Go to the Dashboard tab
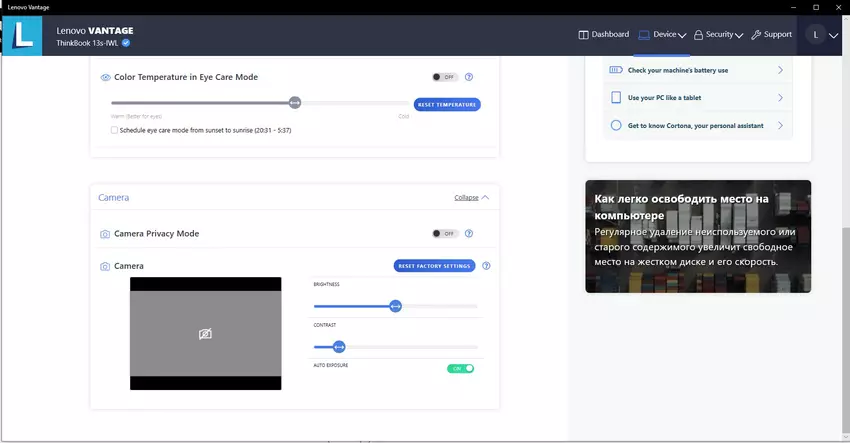 pos(604,35)
